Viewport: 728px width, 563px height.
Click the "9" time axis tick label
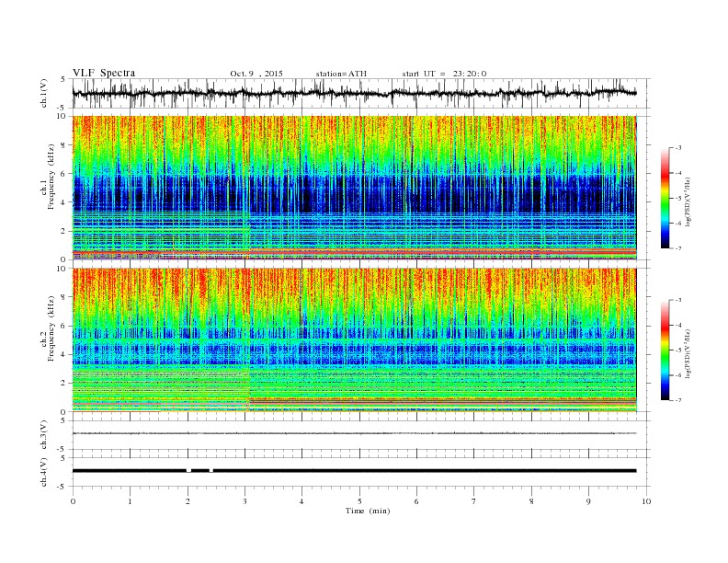tap(588, 501)
